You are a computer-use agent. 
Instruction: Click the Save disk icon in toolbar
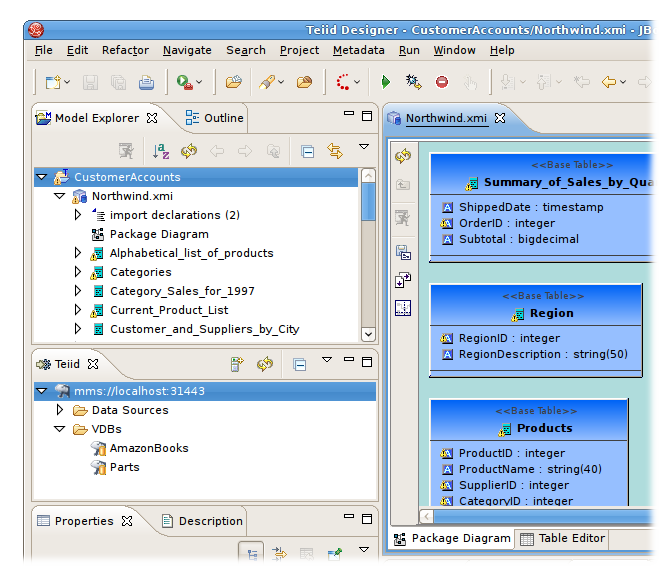click(x=90, y=82)
